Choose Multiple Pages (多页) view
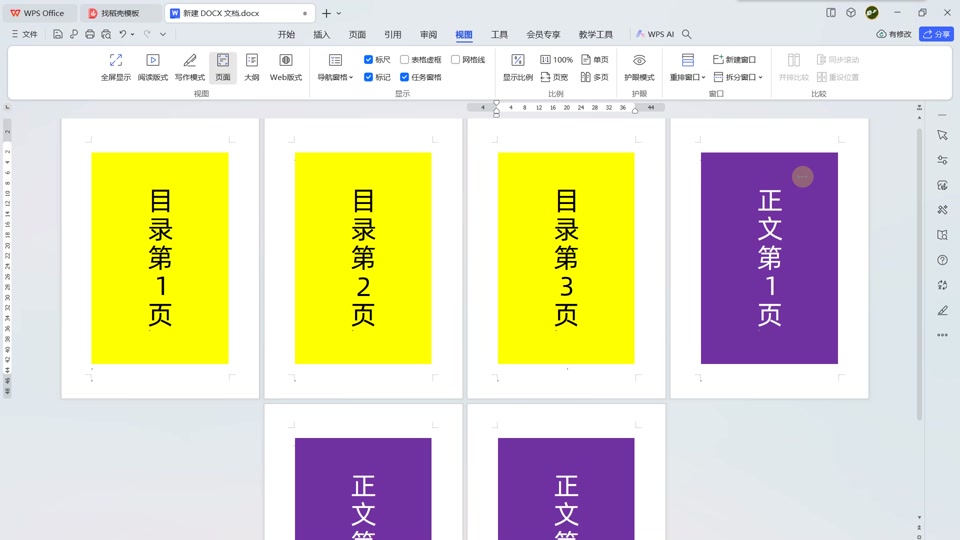Screen dimensions: 960x540 coord(594,77)
